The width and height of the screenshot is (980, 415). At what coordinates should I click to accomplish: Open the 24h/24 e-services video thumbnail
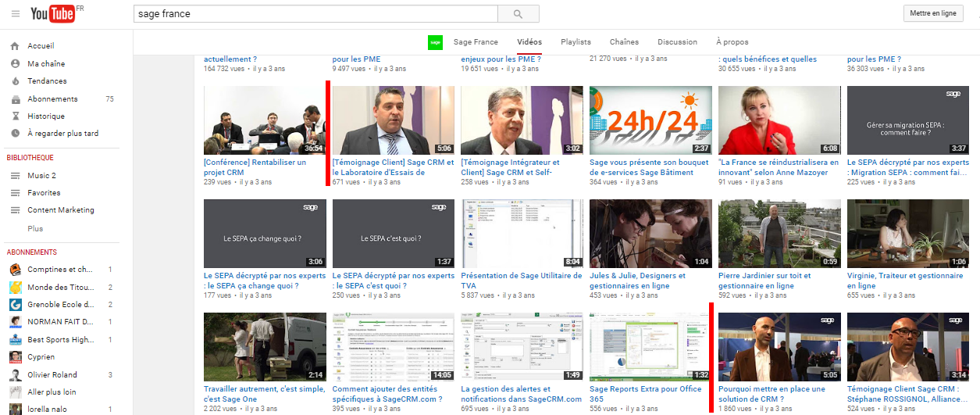pyautogui.click(x=650, y=120)
